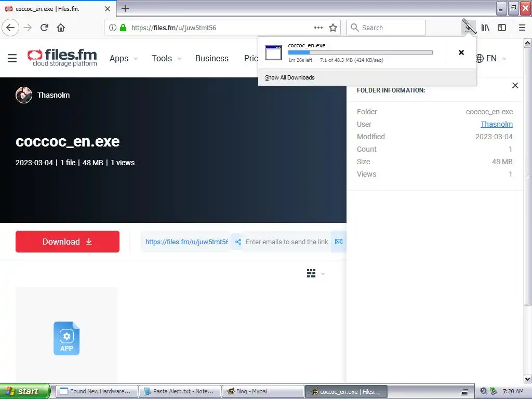Click the Thasnolm name in the header
The width and height of the screenshot is (532, 399).
pyautogui.click(x=54, y=95)
